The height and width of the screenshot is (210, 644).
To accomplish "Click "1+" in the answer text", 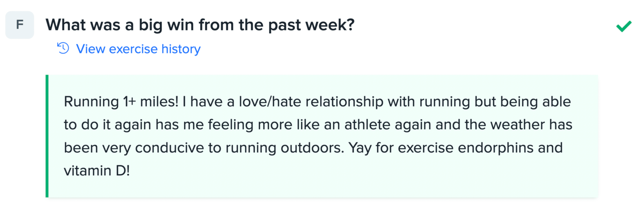I will pos(129,102).
